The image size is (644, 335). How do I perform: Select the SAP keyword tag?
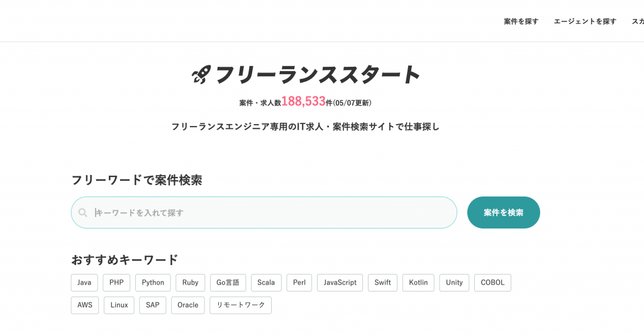153,305
